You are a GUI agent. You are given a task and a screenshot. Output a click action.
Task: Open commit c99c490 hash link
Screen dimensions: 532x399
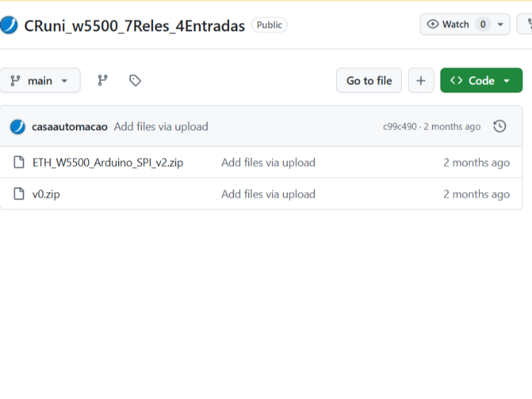tap(399, 126)
